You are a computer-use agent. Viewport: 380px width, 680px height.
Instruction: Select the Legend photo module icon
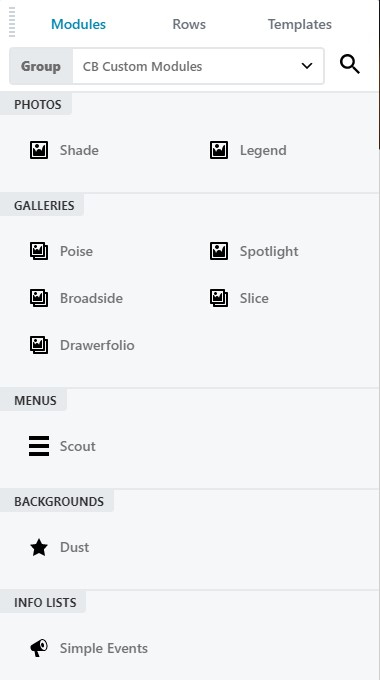pyautogui.click(x=219, y=150)
